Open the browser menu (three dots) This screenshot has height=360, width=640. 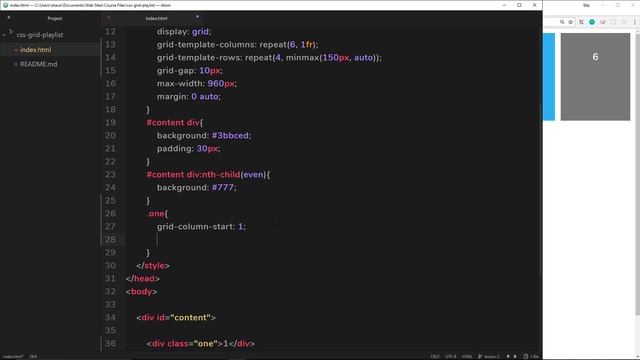click(x=635, y=22)
